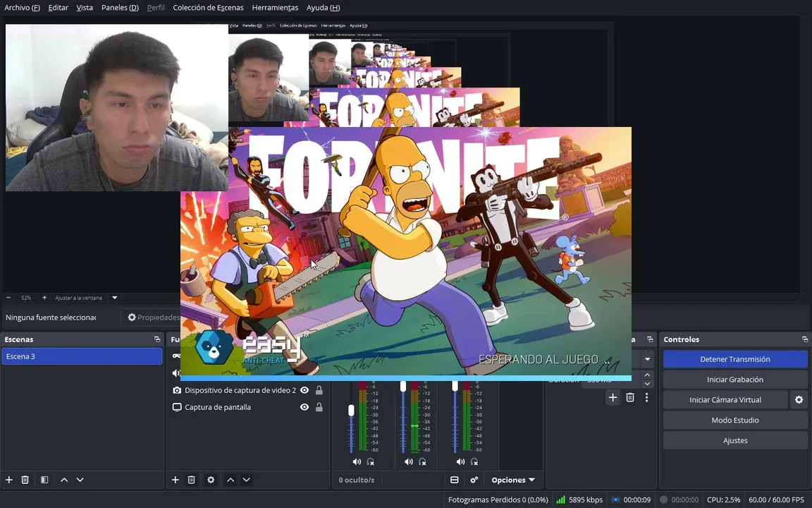The height and width of the screenshot is (508, 812).
Task: Open the Editar menu
Action: coord(58,8)
